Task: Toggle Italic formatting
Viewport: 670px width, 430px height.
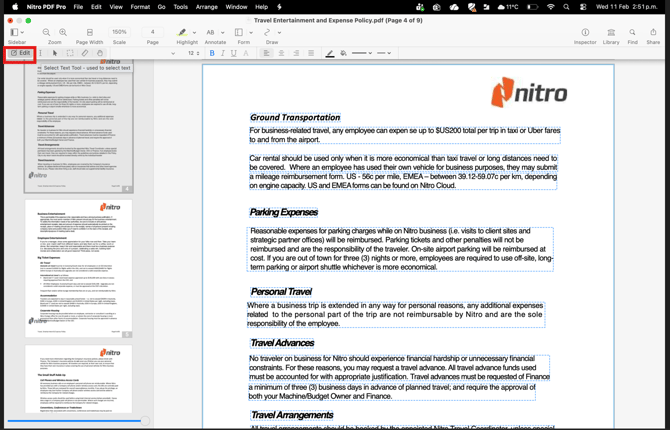Action: [x=223, y=53]
